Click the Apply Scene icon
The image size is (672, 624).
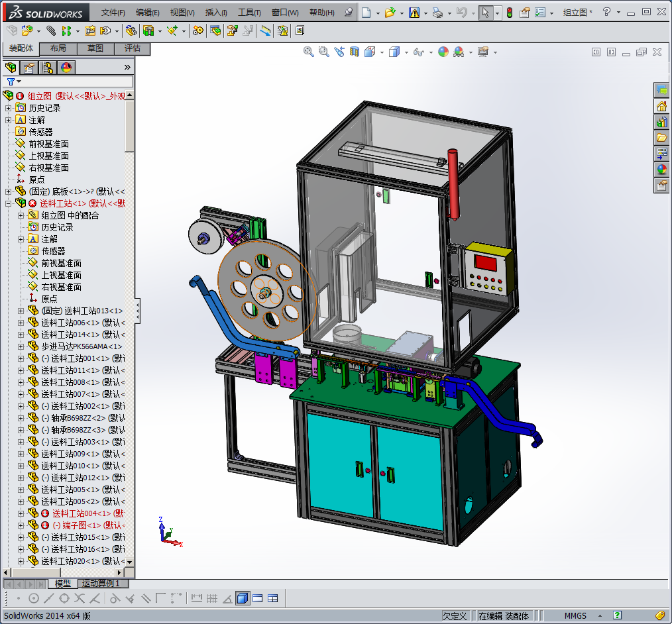459,52
